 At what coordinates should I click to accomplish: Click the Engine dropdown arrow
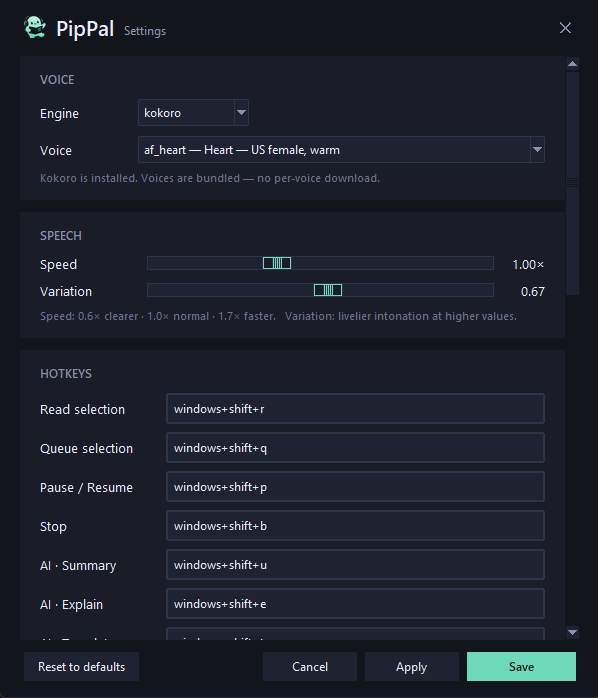[241, 113]
